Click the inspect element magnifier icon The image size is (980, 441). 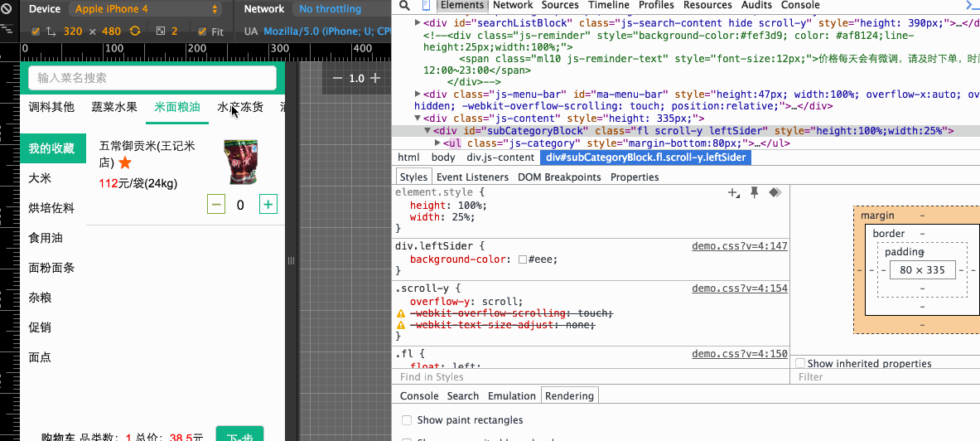pyautogui.click(x=403, y=5)
